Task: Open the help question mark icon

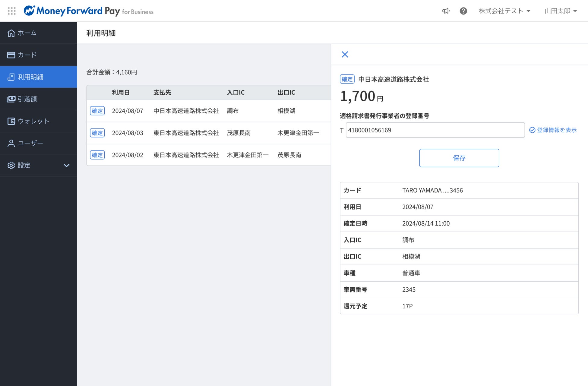Action: point(463,11)
